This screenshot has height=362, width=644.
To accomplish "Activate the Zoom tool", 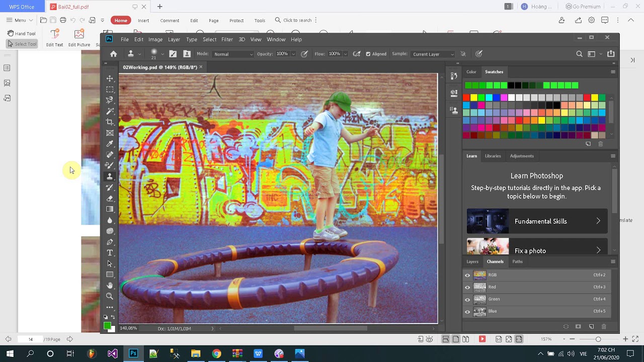I will click(x=110, y=297).
